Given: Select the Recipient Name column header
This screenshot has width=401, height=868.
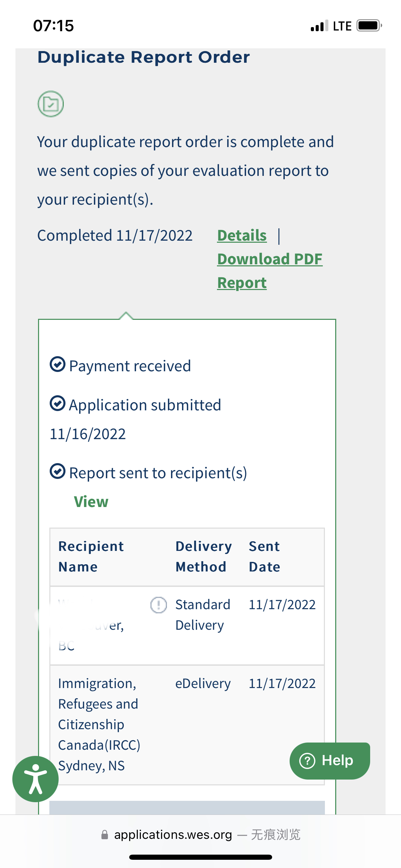Looking at the screenshot, I should click(x=91, y=556).
